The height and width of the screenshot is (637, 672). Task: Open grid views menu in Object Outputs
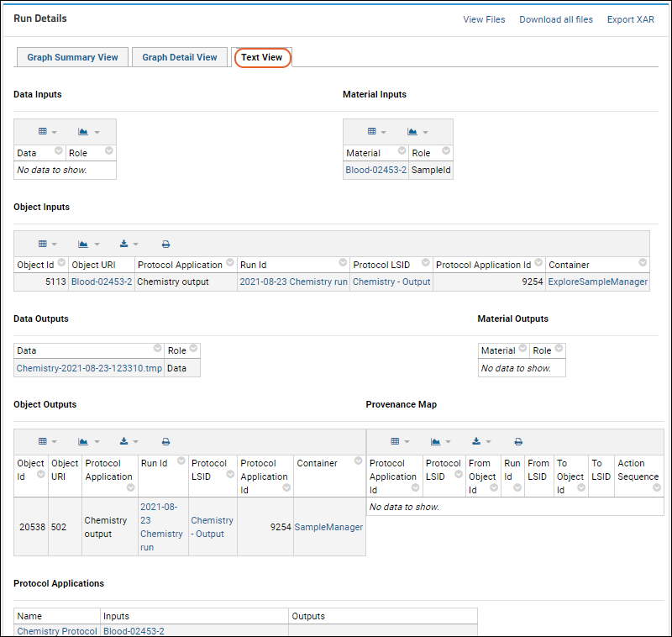point(47,441)
